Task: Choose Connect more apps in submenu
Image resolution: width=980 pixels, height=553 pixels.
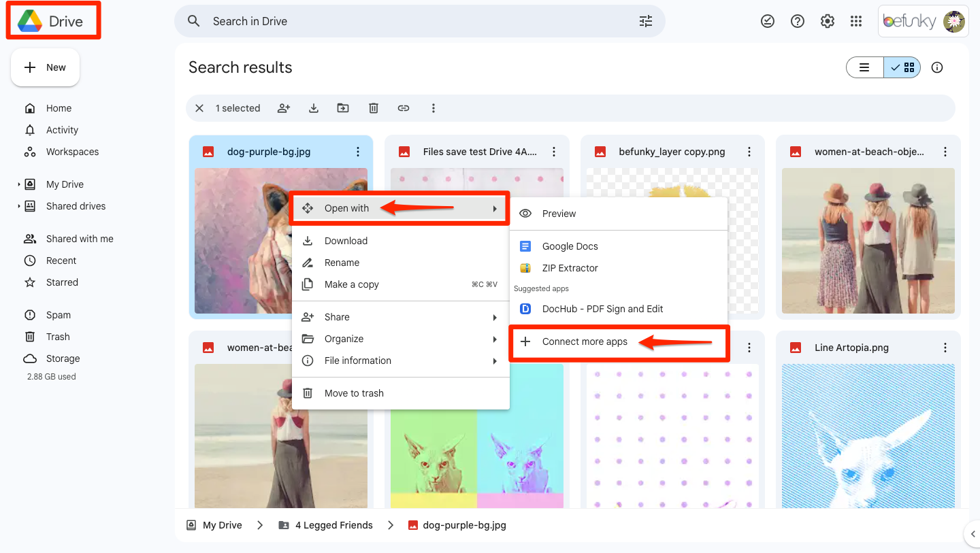Action: [585, 341]
